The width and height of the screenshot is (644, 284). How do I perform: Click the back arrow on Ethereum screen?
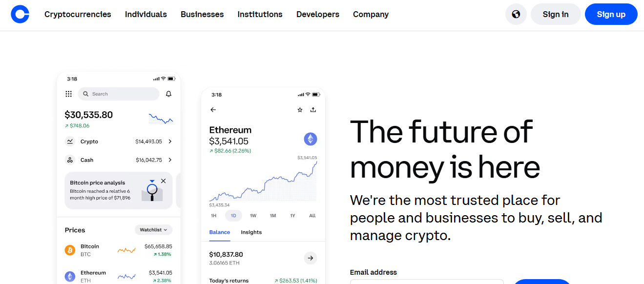point(213,110)
